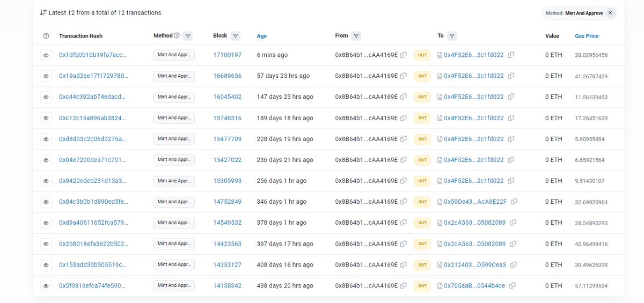Click Mint And Appr... method badge for block 14752849
Image resolution: width=644 pixels, height=303 pixels.
pos(174,202)
